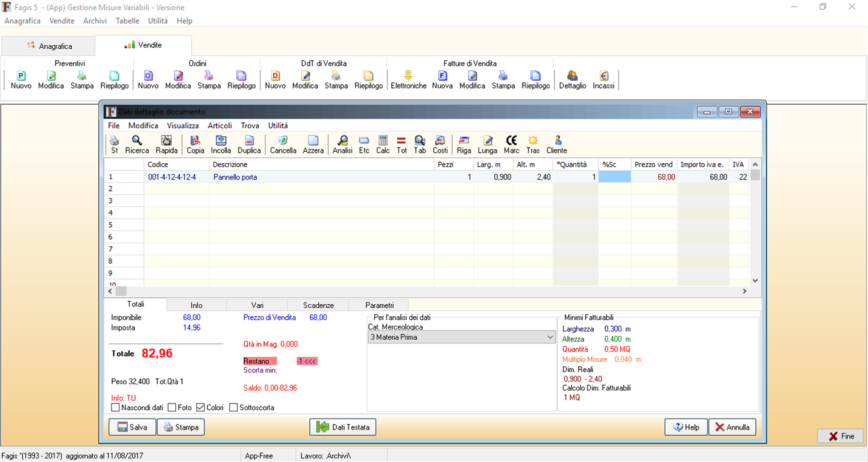Switch to the Vari tab
The height and width of the screenshot is (462, 868).
[257, 305]
